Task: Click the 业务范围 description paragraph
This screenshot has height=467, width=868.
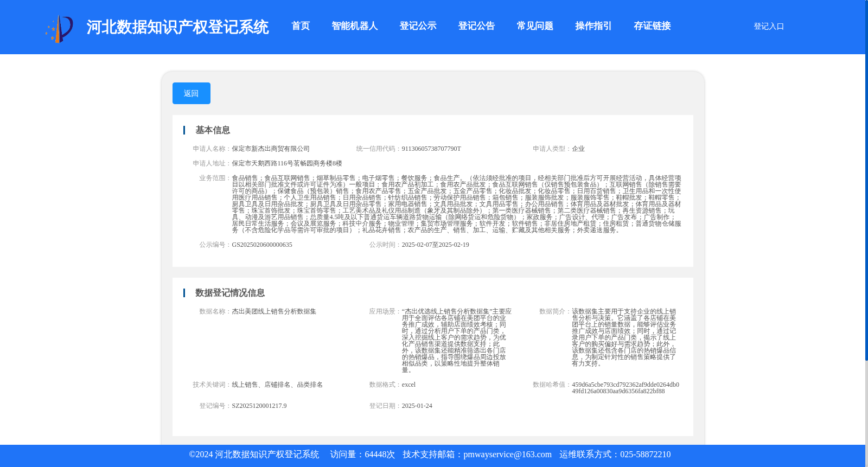Action: pyautogui.click(x=456, y=204)
